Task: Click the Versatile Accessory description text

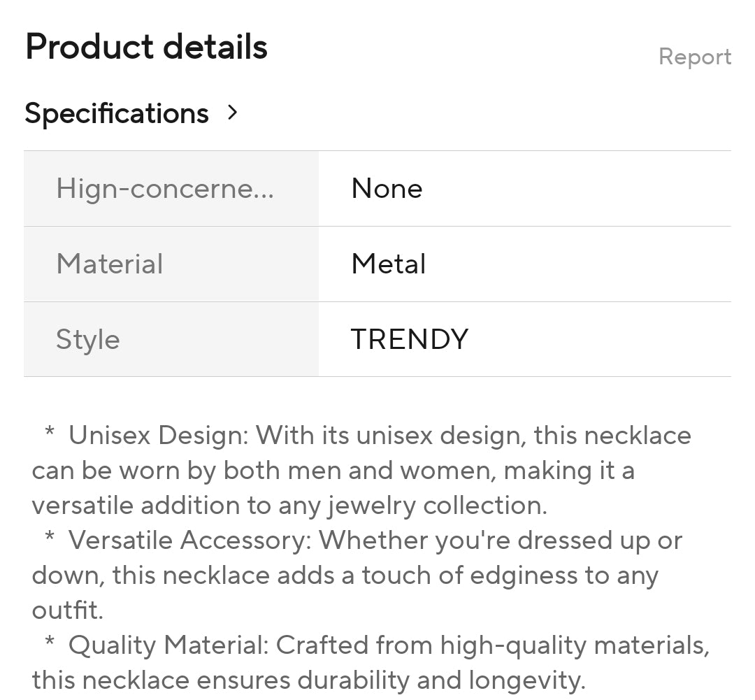Action: click(357, 575)
